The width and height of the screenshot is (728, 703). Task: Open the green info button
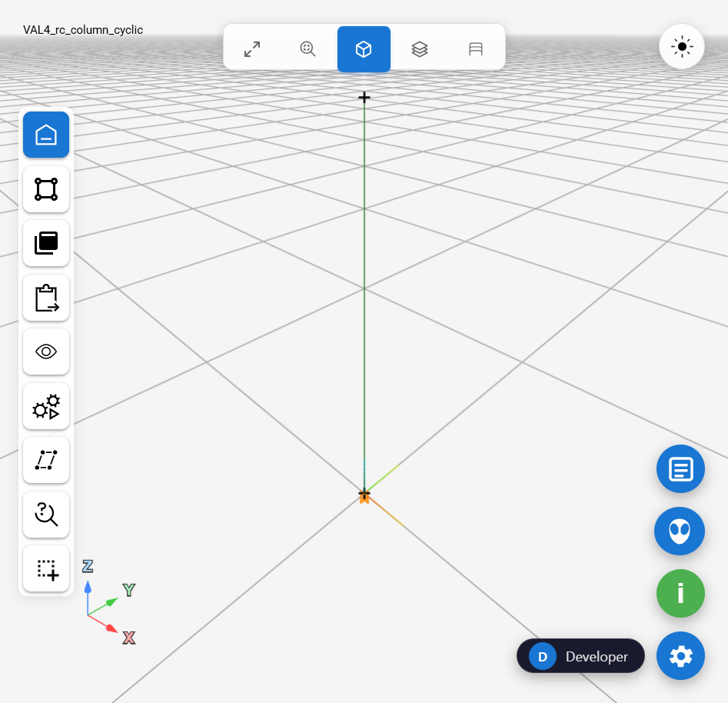tap(680, 593)
